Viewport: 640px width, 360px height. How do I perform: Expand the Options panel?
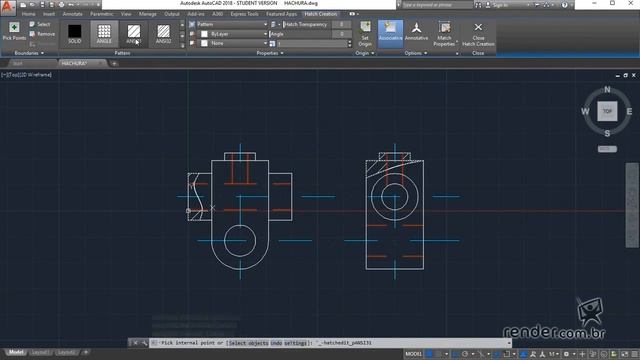(416, 53)
